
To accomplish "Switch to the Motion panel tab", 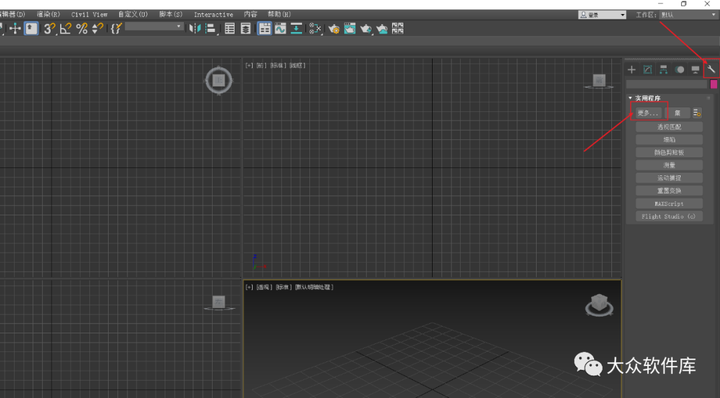I will pyautogui.click(x=680, y=69).
